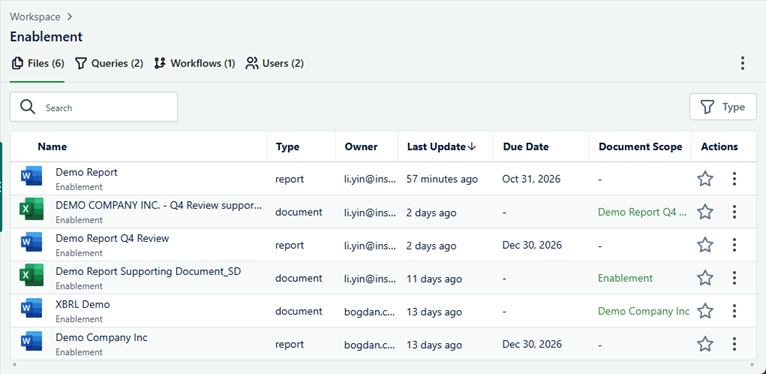
Task: Open the XBRL Demo document
Action: click(83, 304)
